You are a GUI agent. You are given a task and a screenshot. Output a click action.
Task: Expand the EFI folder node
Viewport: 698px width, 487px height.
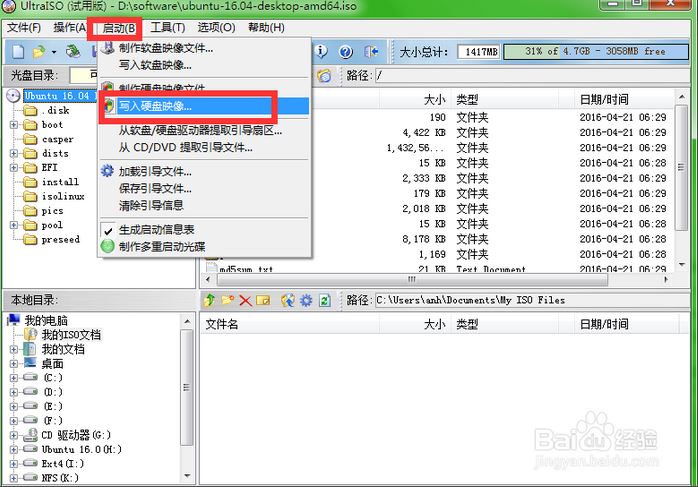coord(14,168)
